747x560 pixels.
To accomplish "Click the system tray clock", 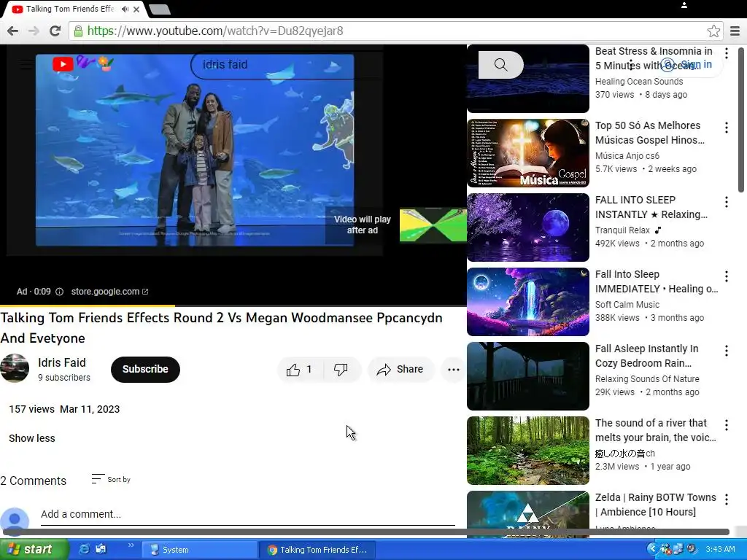I will coord(720,550).
